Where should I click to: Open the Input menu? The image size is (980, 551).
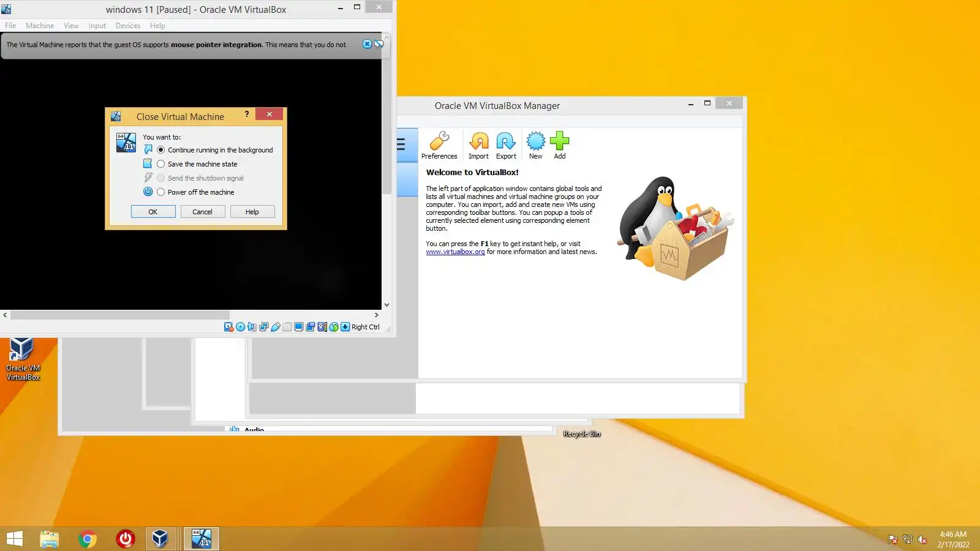pyautogui.click(x=97, y=26)
